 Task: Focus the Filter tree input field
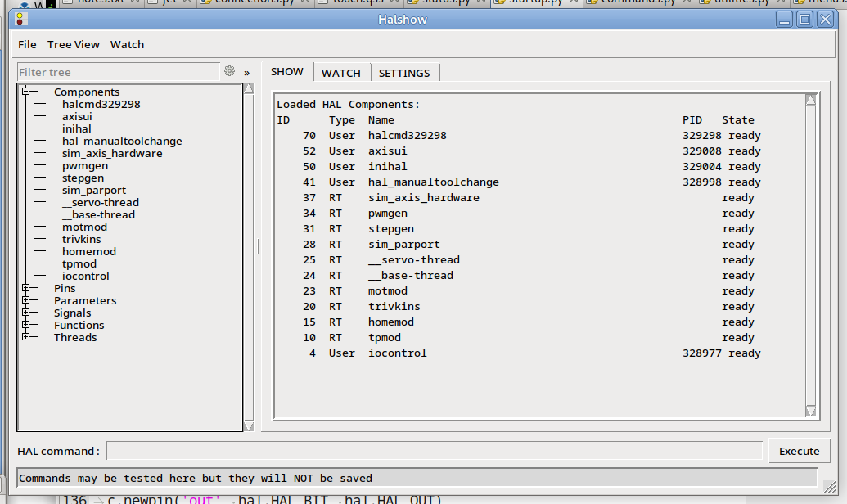point(119,72)
